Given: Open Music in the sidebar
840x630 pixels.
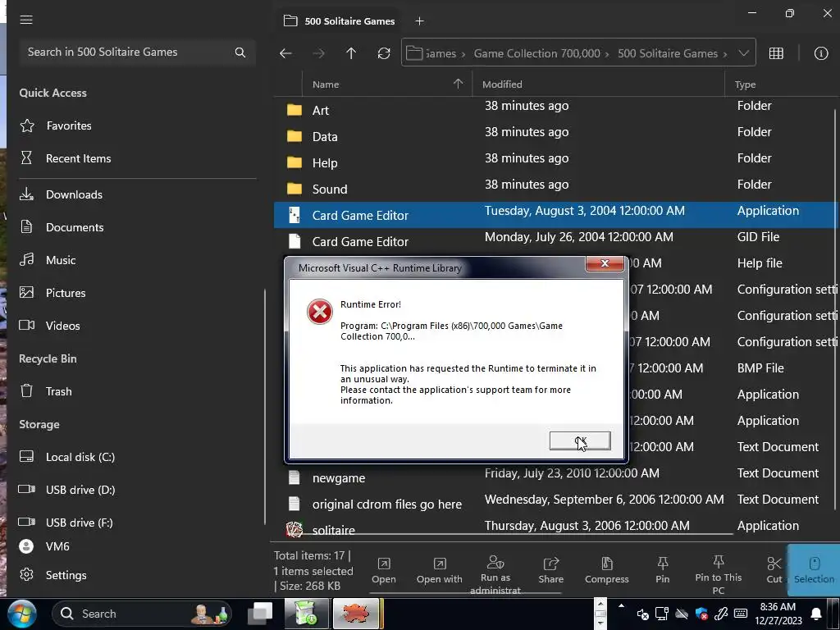Looking at the screenshot, I should coord(61,260).
